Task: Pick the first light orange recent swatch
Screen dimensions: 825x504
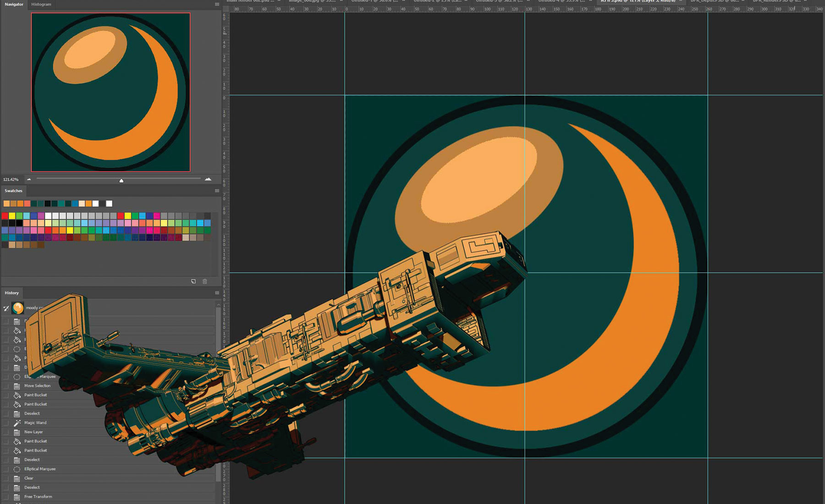Action: (6, 203)
